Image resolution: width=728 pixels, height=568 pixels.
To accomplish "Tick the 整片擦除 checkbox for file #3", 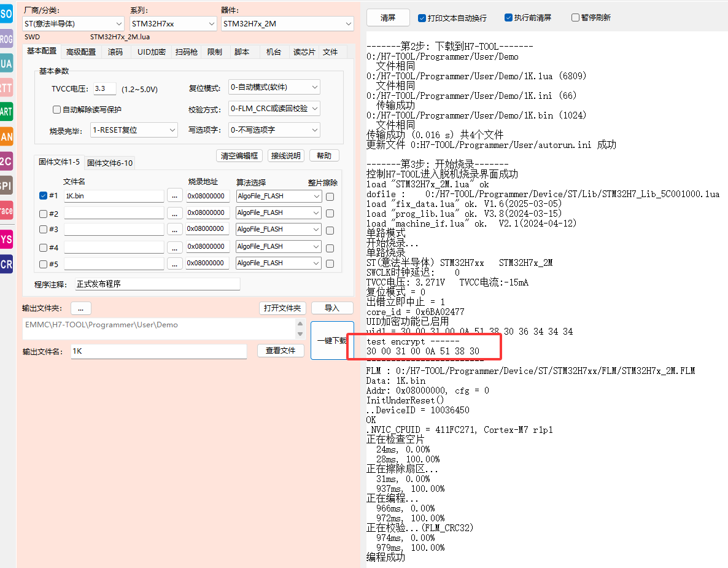I will (x=330, y=230).
